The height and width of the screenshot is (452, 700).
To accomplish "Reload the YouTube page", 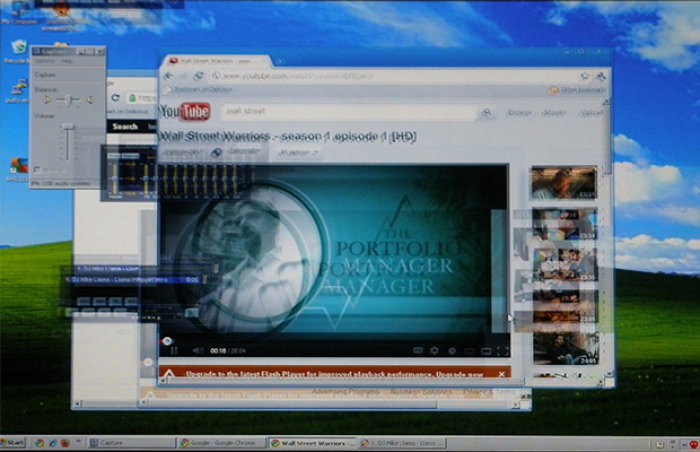I will (x=199, y=76).
